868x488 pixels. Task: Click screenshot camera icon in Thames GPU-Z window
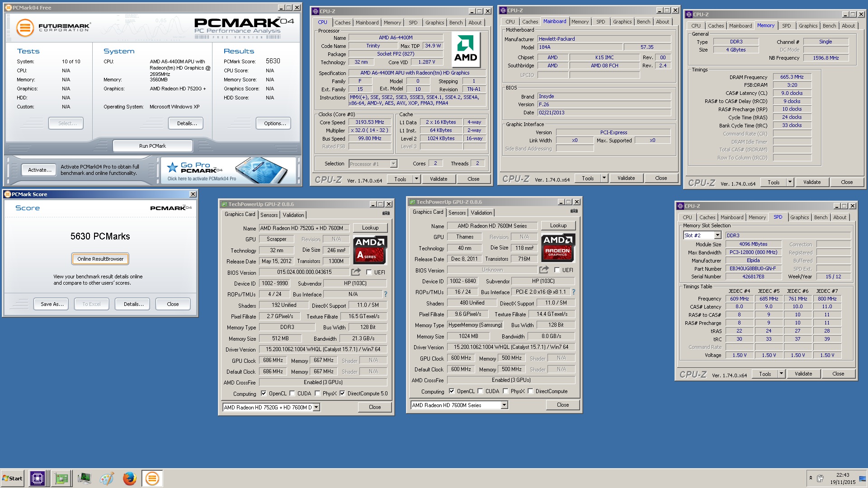[x=574, y=211]
